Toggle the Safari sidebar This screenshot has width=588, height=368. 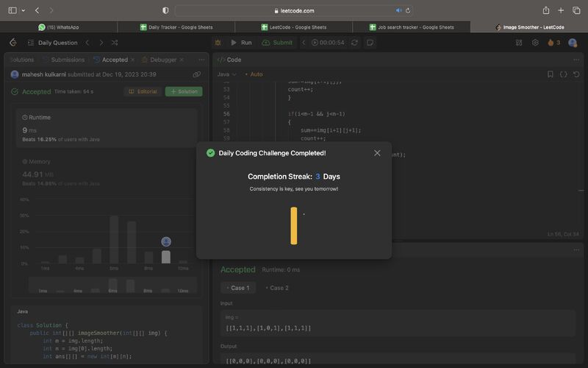point(12,10)
